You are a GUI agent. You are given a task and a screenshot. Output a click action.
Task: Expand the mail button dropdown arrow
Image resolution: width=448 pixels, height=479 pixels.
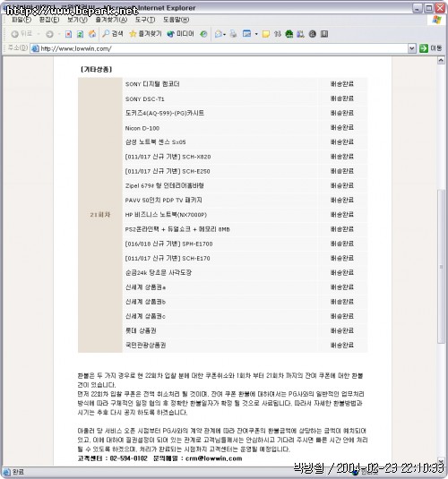click(225, 34)
